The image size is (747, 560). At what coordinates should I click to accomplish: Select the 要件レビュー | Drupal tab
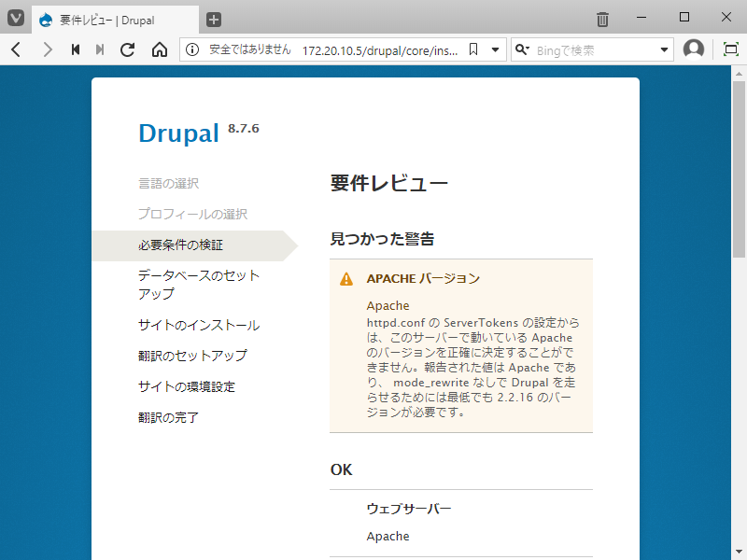tap(115, 20)
